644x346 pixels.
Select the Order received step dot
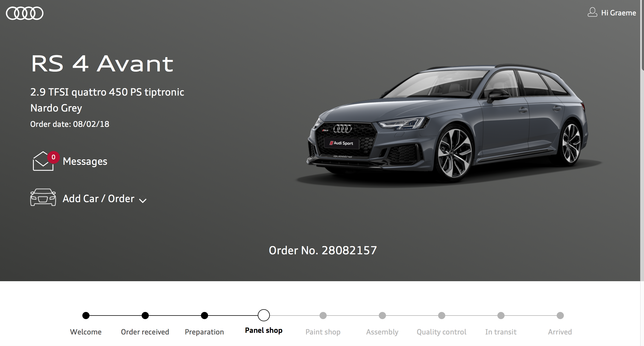pyautogui.click(x=145, y=316)
